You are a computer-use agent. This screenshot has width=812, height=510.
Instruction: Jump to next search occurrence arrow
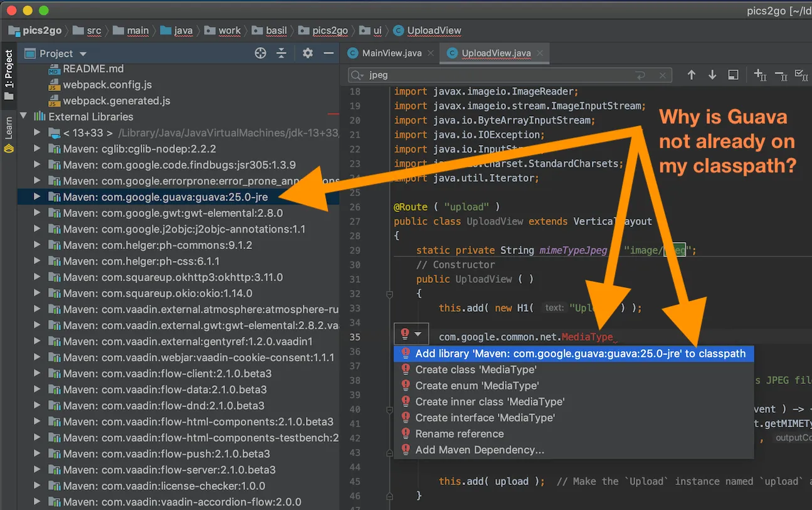[x=712, y=75]
